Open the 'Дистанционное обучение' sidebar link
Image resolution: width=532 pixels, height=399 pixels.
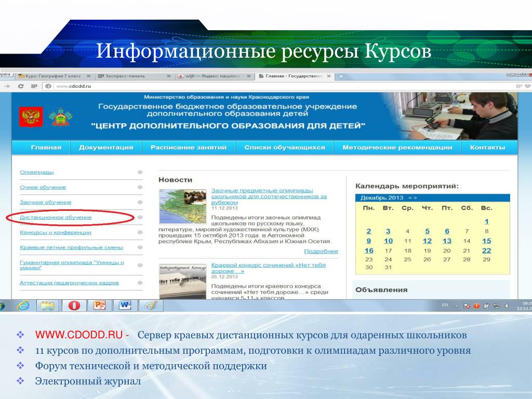(x=56, y=217)
